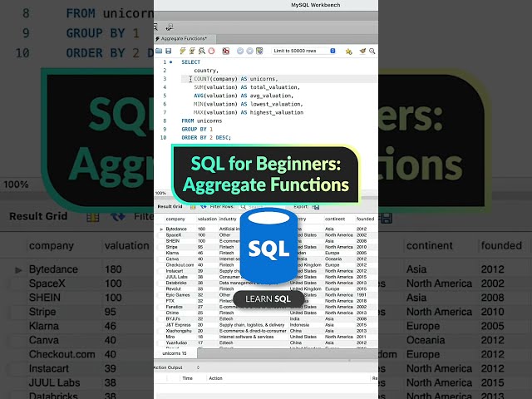The width and height of the screenshot is (532, 399).
Task: Toggle continue-on-error red stop icon
Action: (225, 51)
